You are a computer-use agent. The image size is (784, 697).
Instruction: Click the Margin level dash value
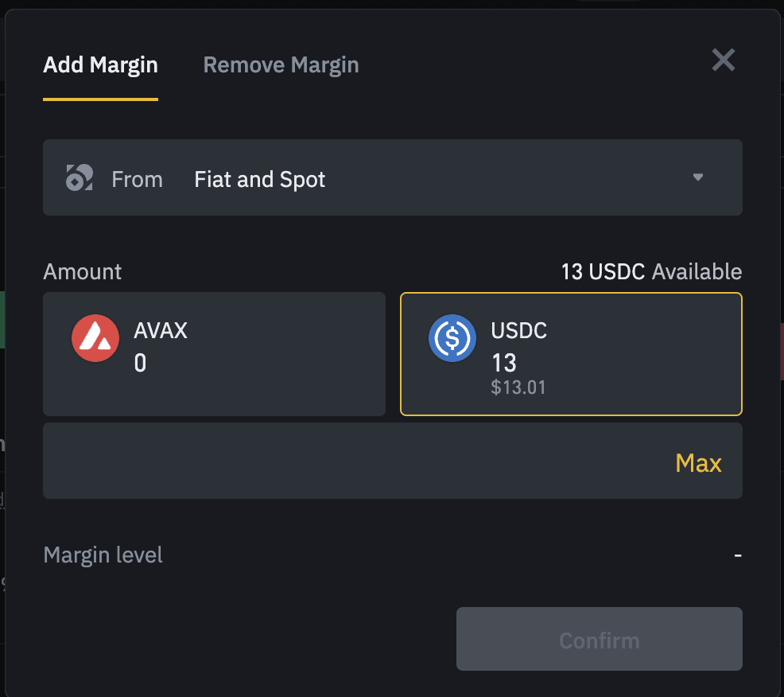pos(738,555)
